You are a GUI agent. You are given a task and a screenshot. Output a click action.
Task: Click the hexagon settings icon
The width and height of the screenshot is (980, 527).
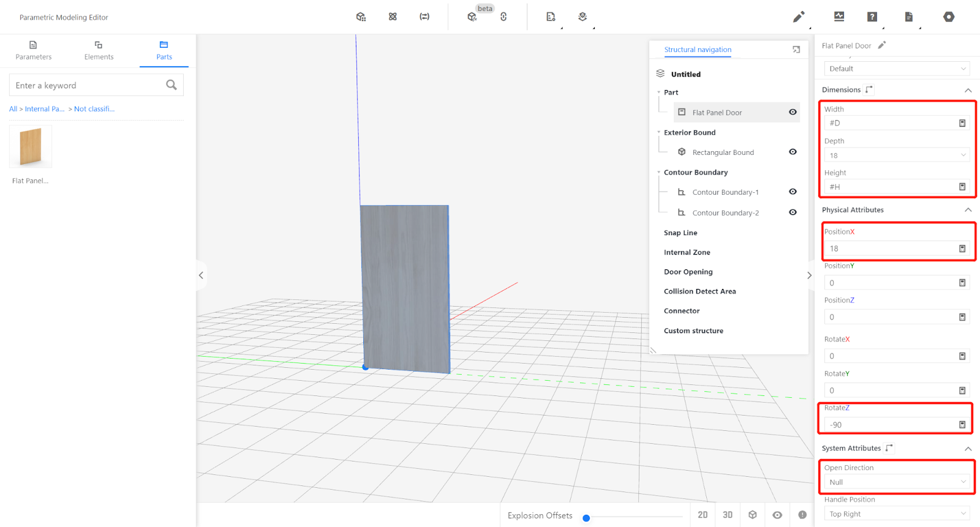pyautogui.click(x=949, y=17)
